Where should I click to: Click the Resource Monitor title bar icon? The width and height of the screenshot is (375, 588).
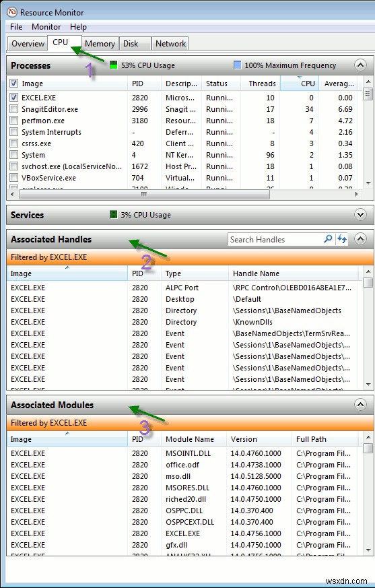tap(12, 12)
